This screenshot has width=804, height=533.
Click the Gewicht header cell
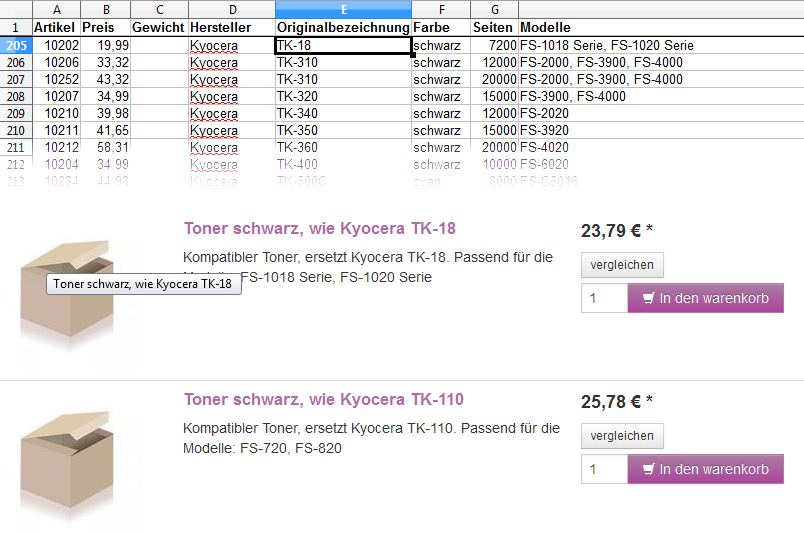tap(159, 27)
